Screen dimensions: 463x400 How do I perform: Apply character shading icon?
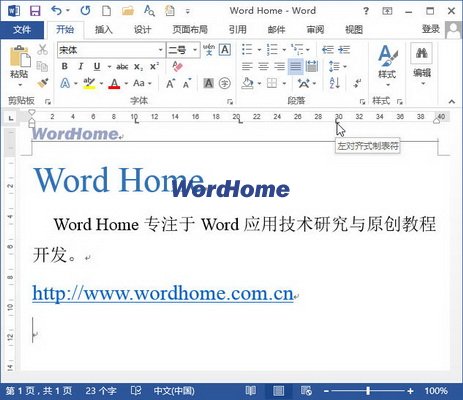point(209,83)
